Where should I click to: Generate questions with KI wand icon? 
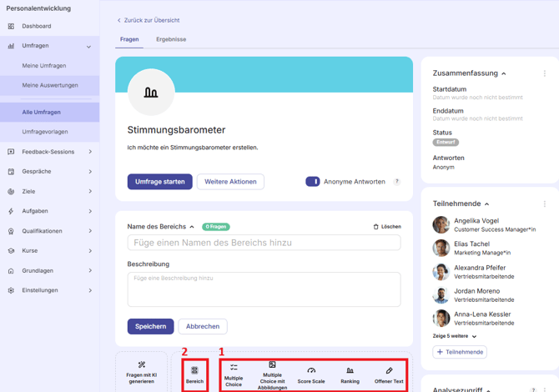(142, 364)
